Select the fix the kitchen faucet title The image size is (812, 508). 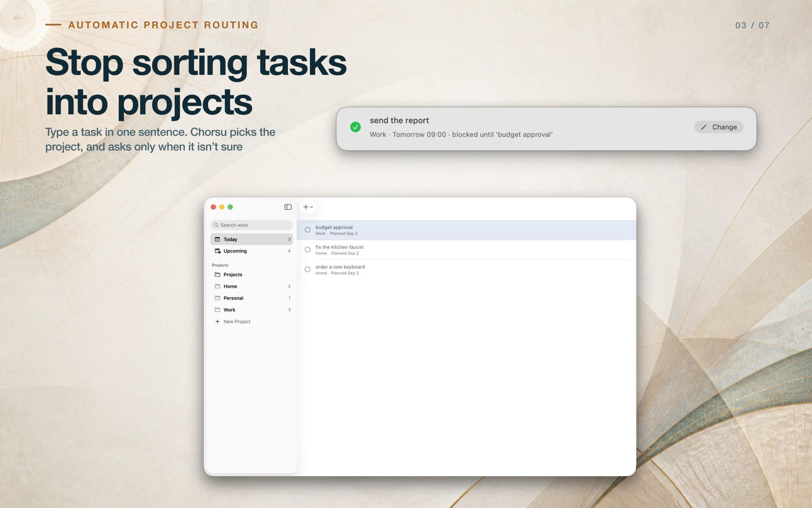tap(340, 247)
